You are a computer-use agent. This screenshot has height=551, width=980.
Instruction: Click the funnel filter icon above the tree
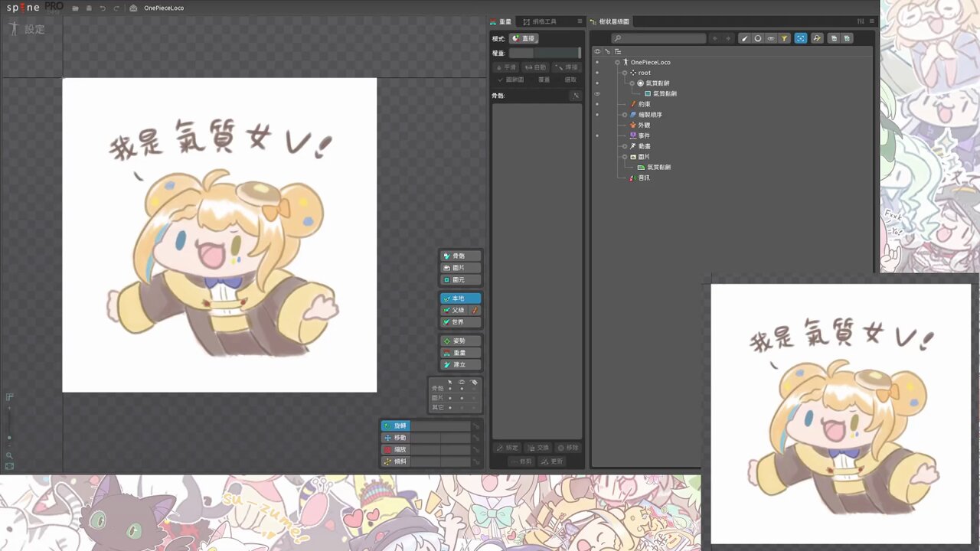784,38
